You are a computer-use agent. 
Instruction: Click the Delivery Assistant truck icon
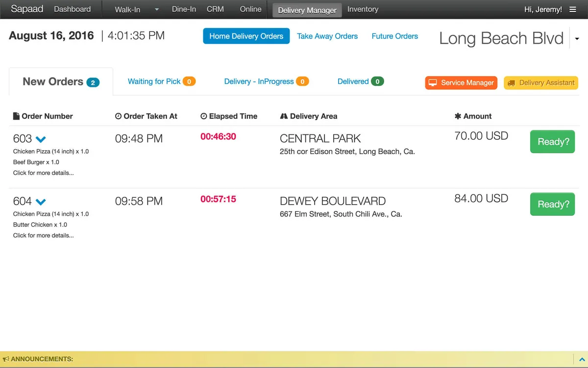pos(511,83)
